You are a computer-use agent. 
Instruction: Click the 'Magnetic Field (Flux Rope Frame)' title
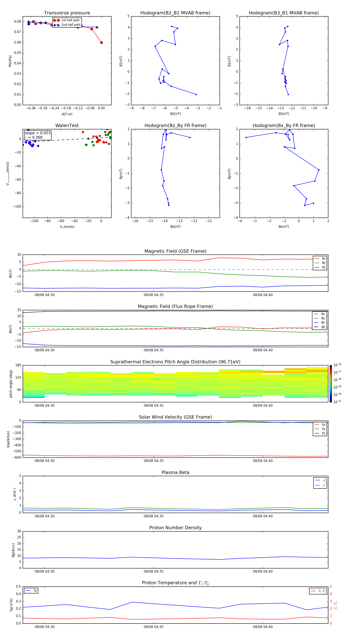pos(175,307)
